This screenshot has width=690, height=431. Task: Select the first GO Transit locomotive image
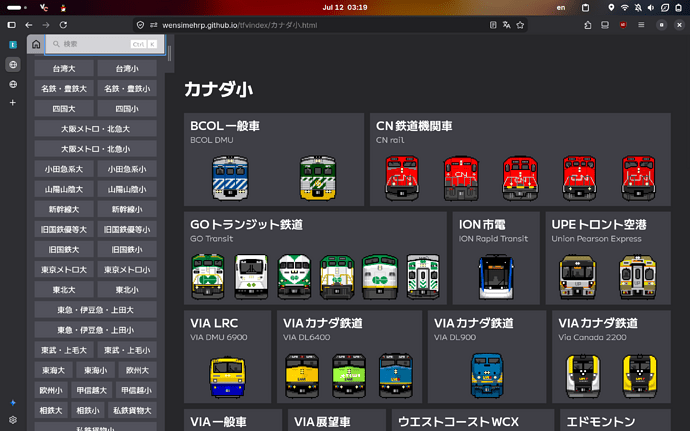coord(208,276)
